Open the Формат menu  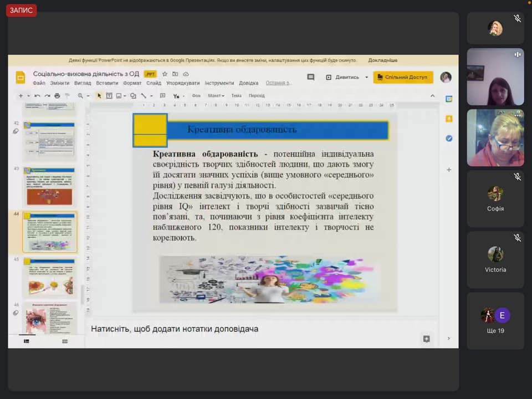pyautogui.click(x=132, y=83)
